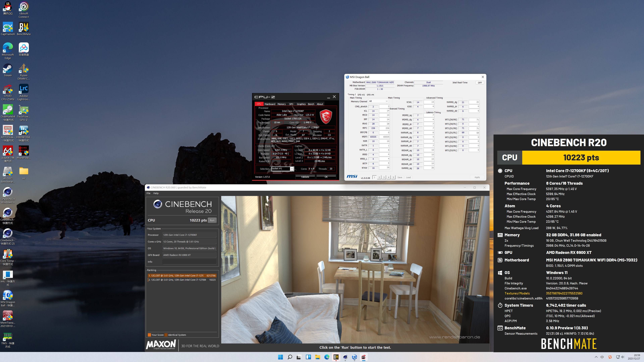Open the DiskMark64 desktop shortcut
Screen dimensions: 644x362
(x=8, y=113)
